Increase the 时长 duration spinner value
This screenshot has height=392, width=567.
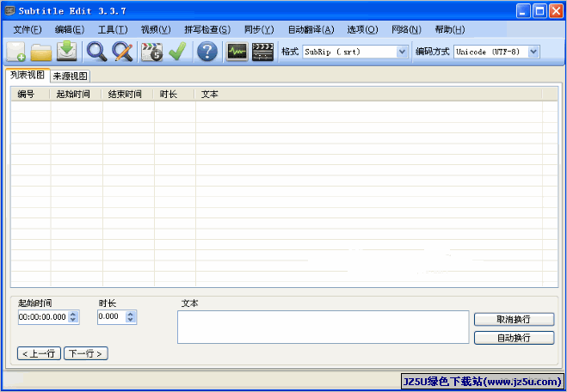[131, 314]
